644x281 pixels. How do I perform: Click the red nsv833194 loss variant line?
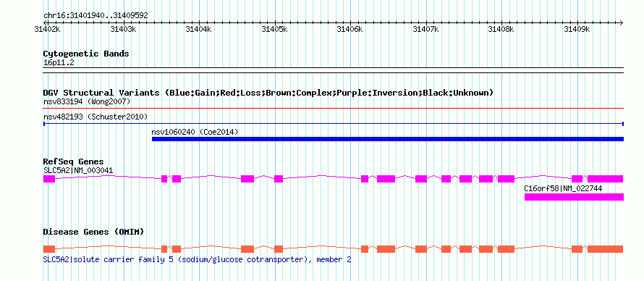pos(334,109)
